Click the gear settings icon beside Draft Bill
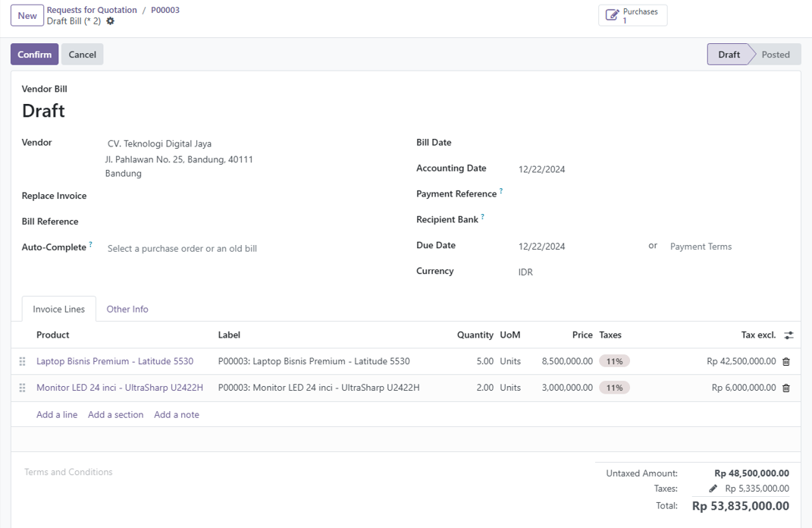 coord(111,21)
